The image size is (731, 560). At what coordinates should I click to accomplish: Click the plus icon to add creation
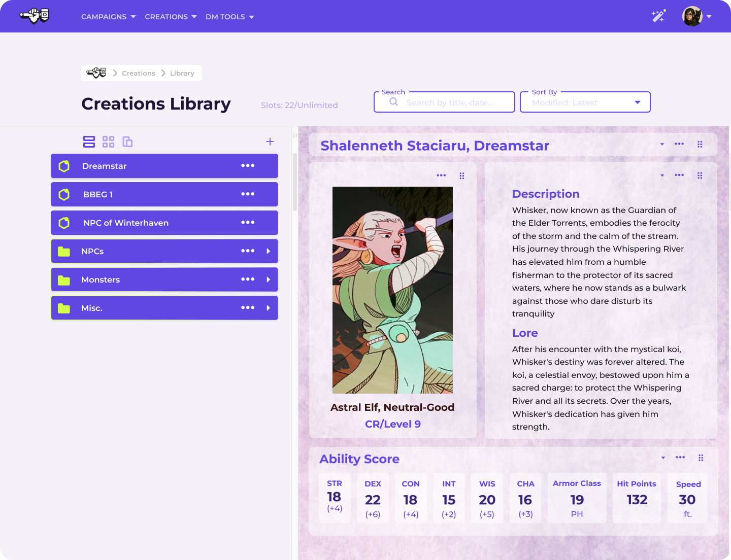click(x=270, y=142)
